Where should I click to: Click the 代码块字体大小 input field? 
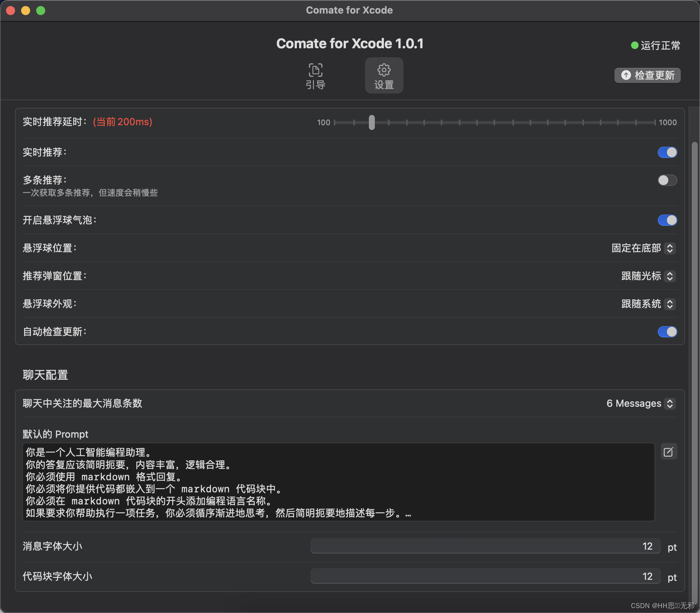click(x=486, y=576)
